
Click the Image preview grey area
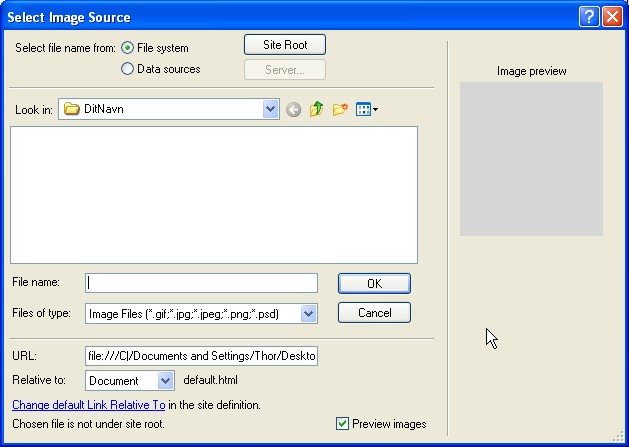click(x=531, y=159)
